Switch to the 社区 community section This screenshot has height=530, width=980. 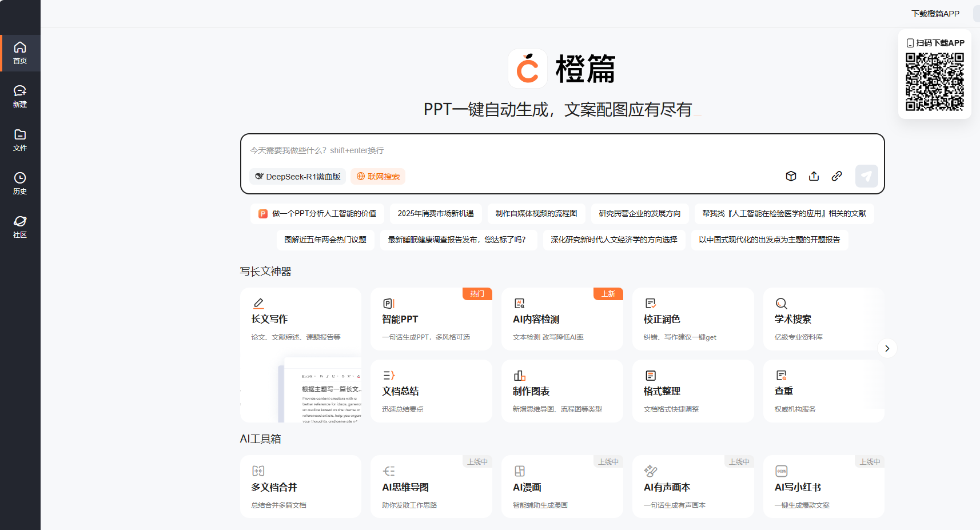tap(20, 226)
